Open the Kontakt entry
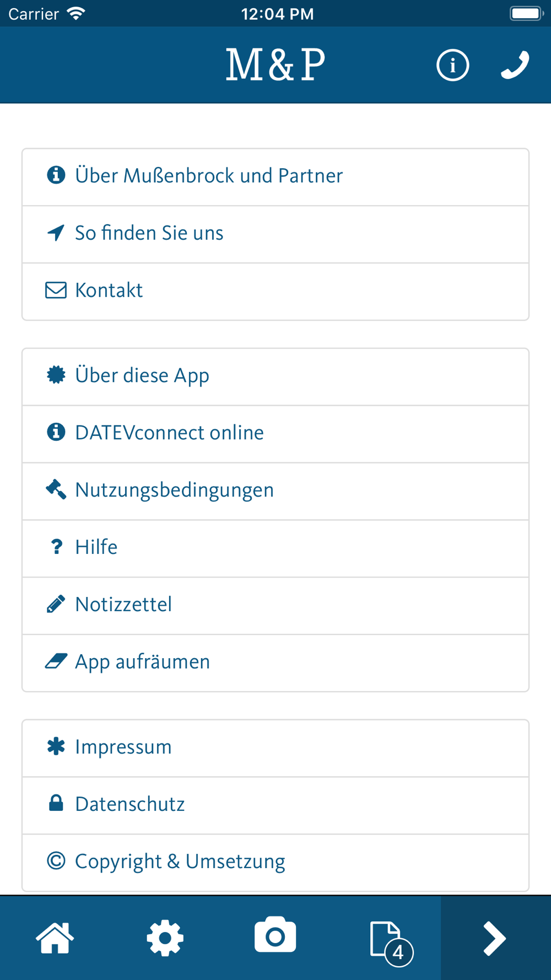551x980 pixels. (x=275, y=292)
